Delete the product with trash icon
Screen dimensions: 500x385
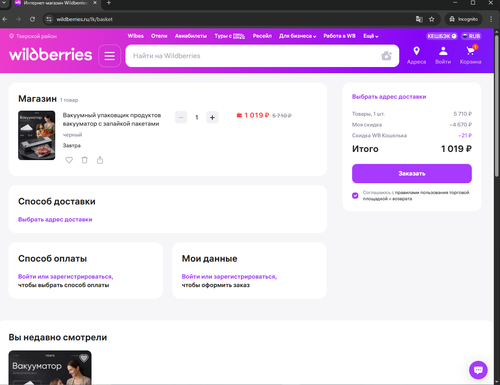pos(85,160)
